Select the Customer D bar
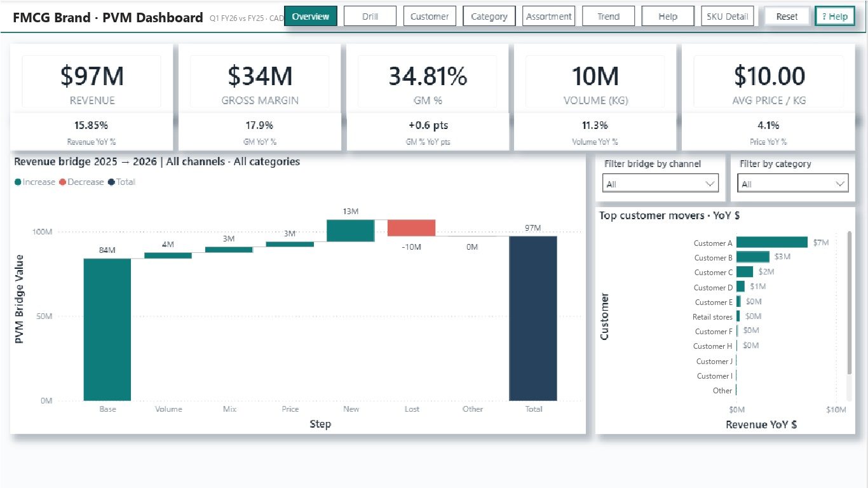 740,287
